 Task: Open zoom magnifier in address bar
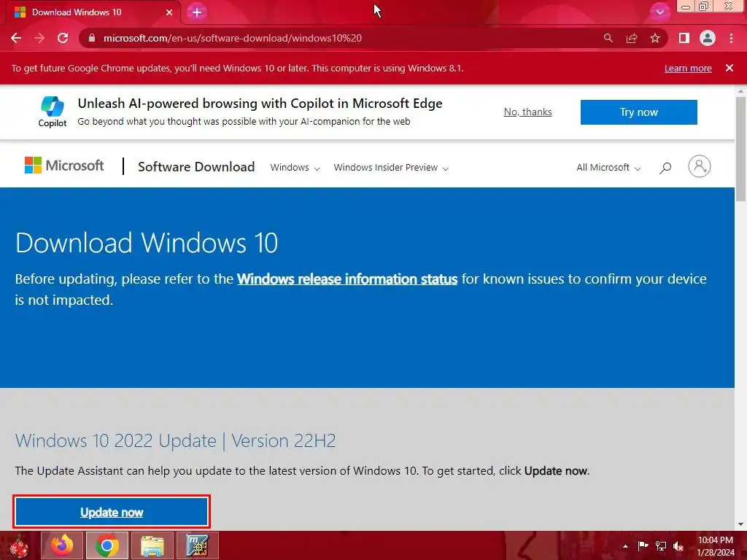[608, 38]
